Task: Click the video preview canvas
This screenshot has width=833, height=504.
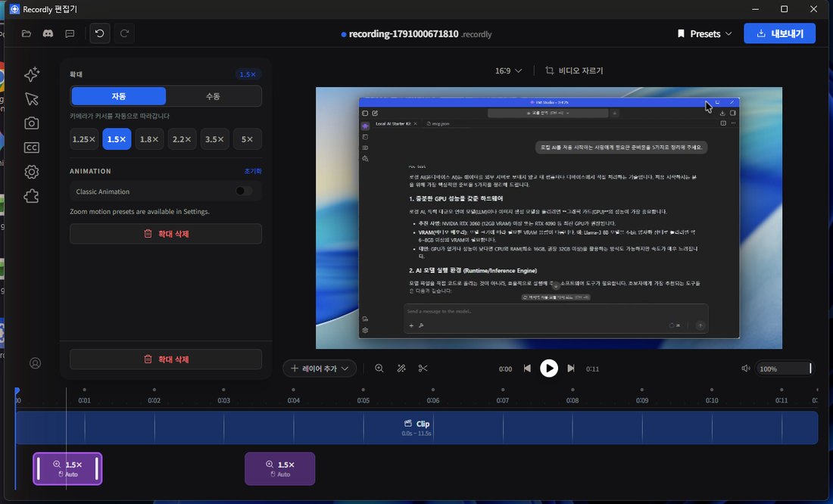Action: point(549,218)
